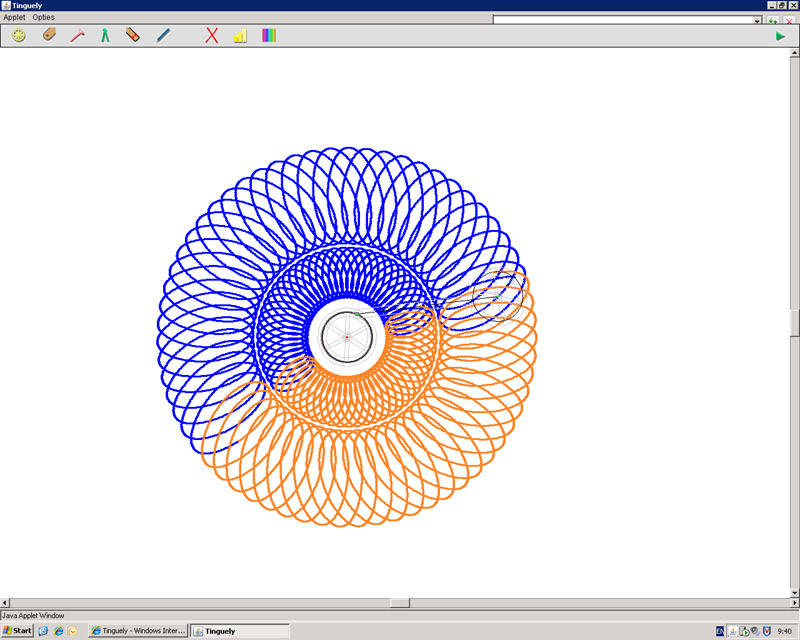This screenshot has width=800, height=640.
Task: Open the Applet menu
Action: pyautogui.click(x=14, y=18)
